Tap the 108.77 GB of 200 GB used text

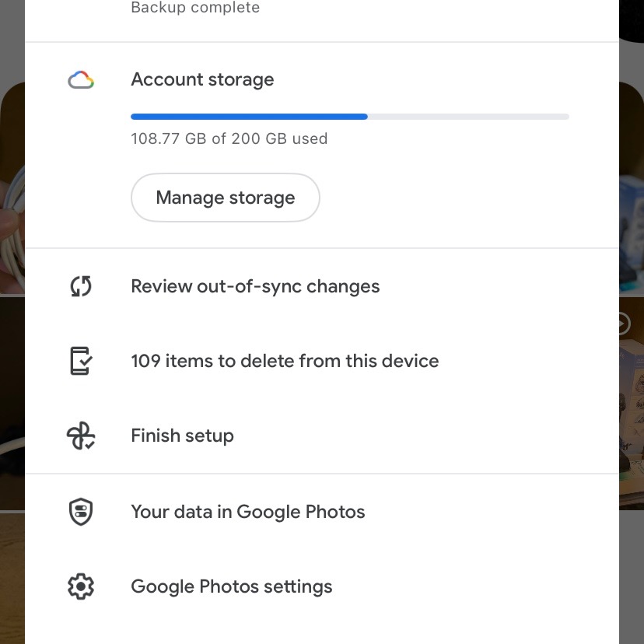point(229,138)
